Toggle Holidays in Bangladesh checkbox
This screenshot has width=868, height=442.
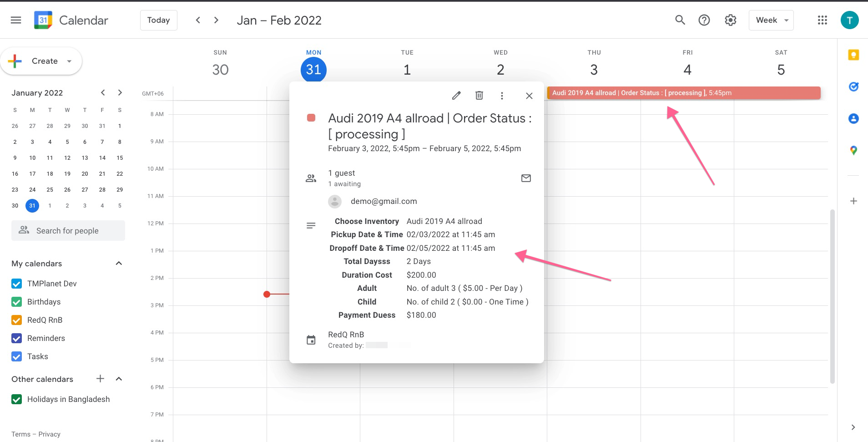pos(16,399)
